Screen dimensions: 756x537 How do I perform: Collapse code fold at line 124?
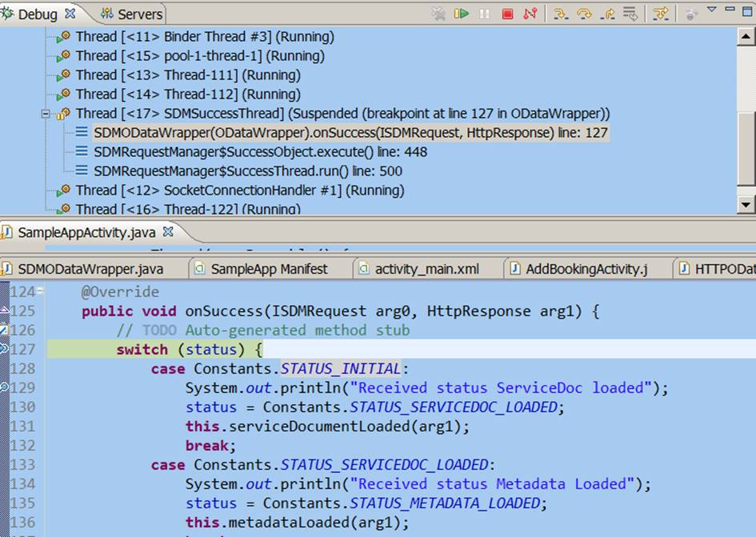(41, 291)
